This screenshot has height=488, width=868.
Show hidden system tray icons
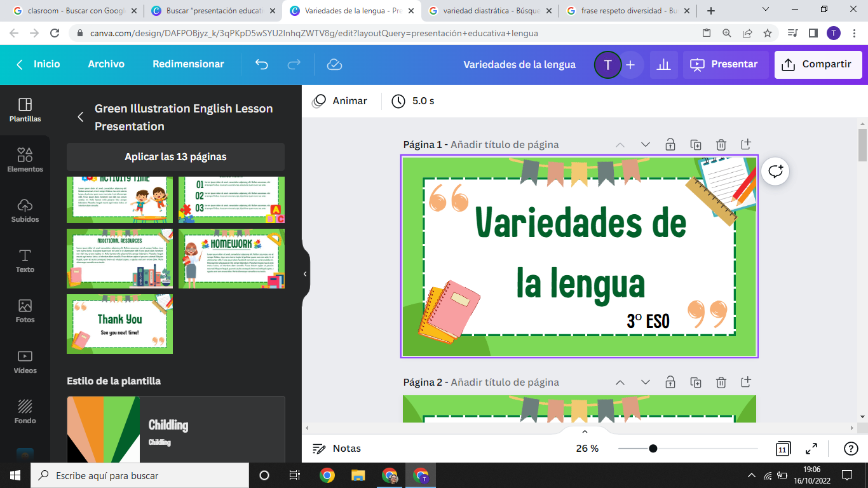tap(752, 475)
